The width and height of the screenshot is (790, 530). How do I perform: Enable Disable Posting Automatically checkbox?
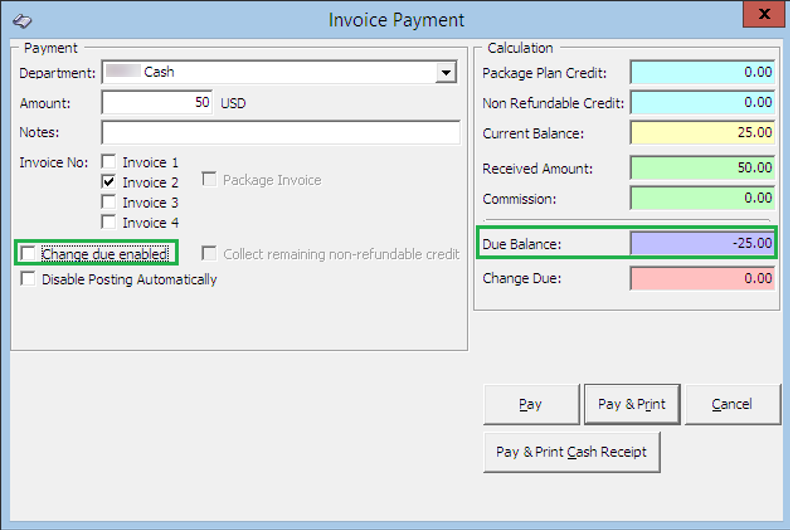tap(28, 279)
